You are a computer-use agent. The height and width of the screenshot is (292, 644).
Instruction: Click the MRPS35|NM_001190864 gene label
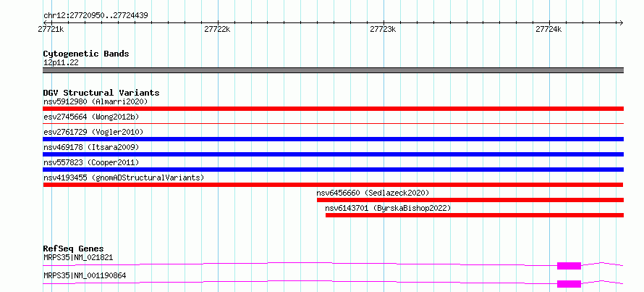point(85,275)
